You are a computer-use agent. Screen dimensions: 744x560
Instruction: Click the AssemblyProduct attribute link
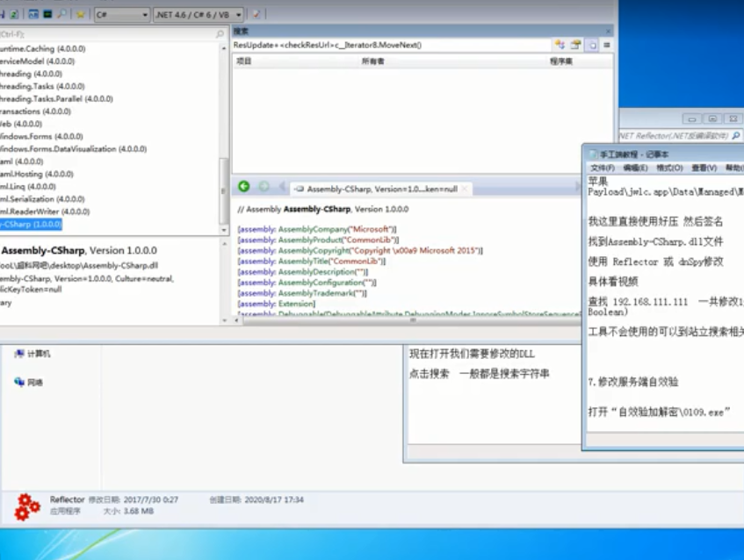(309, 240)
